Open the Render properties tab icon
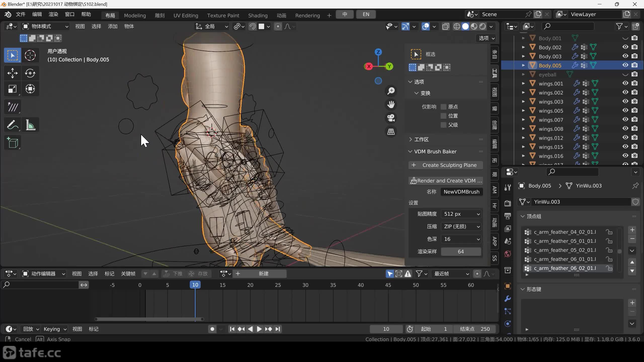Viewport: 644px width, 362px height. click(508, 203)
